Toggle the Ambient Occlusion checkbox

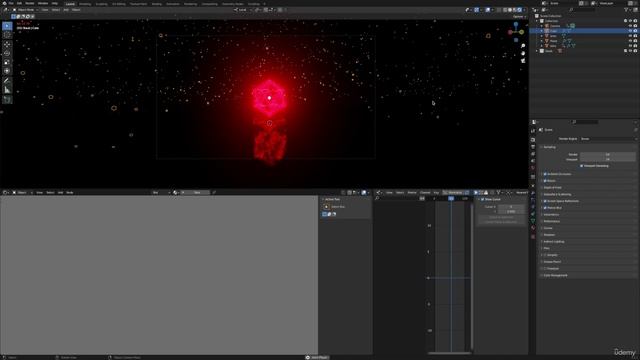click(545, 174)
